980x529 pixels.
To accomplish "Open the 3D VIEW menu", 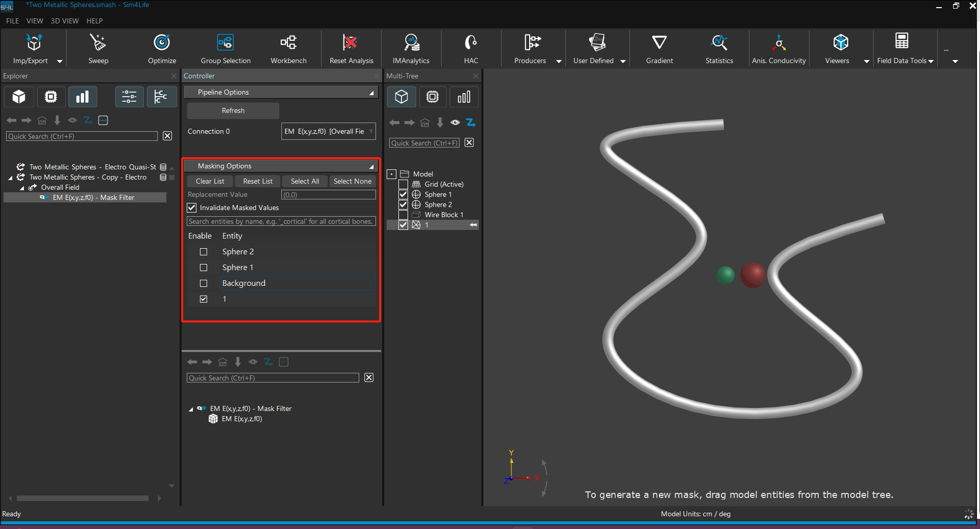I will click(x=65, y=21).
